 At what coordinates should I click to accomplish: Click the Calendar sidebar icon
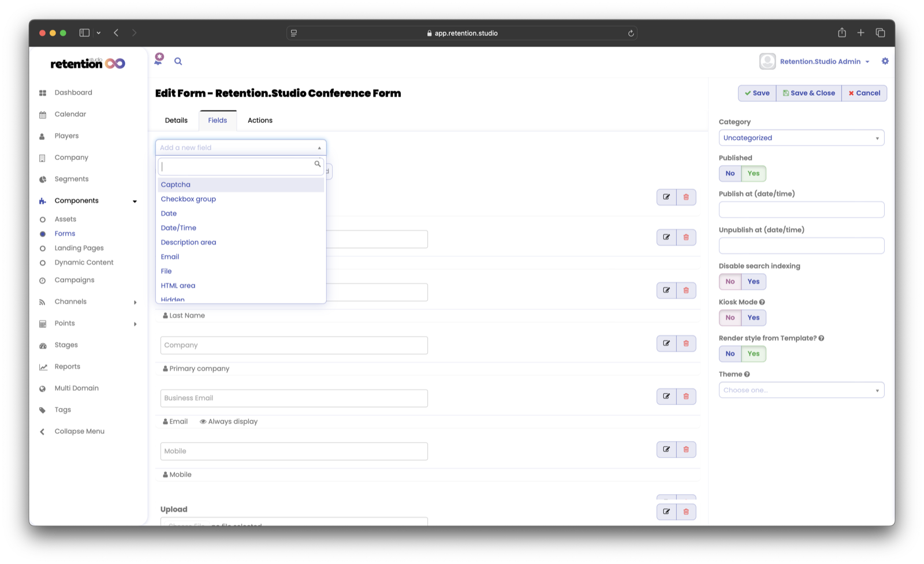(43, 115)
